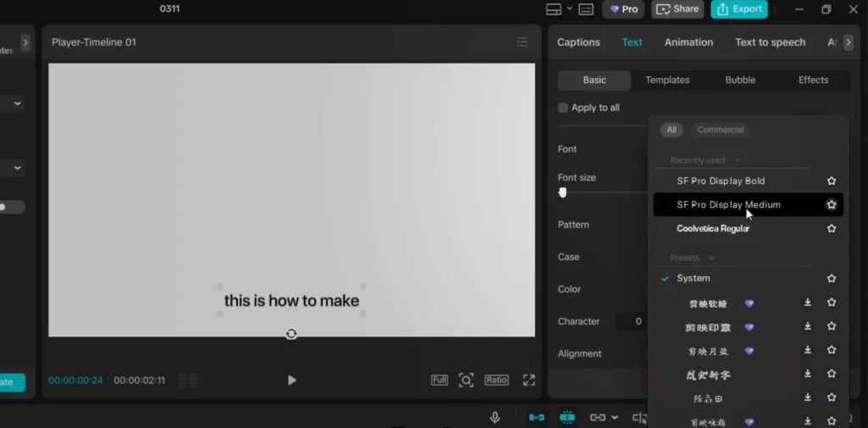Click the Export button

(739, 9)
